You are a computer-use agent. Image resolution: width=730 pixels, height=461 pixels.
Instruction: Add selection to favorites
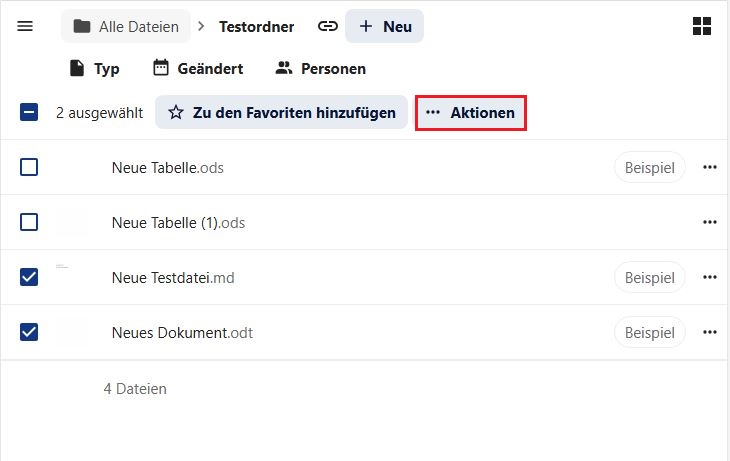281,113
